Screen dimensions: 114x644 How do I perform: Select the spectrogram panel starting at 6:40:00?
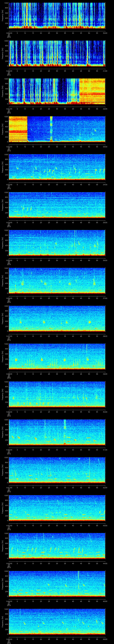click(57, 432)
